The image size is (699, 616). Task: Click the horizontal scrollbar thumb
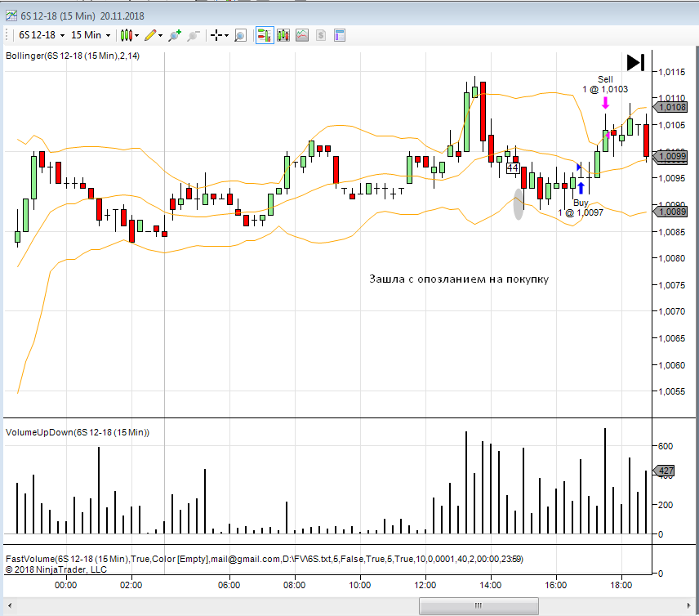pos(479,605)
